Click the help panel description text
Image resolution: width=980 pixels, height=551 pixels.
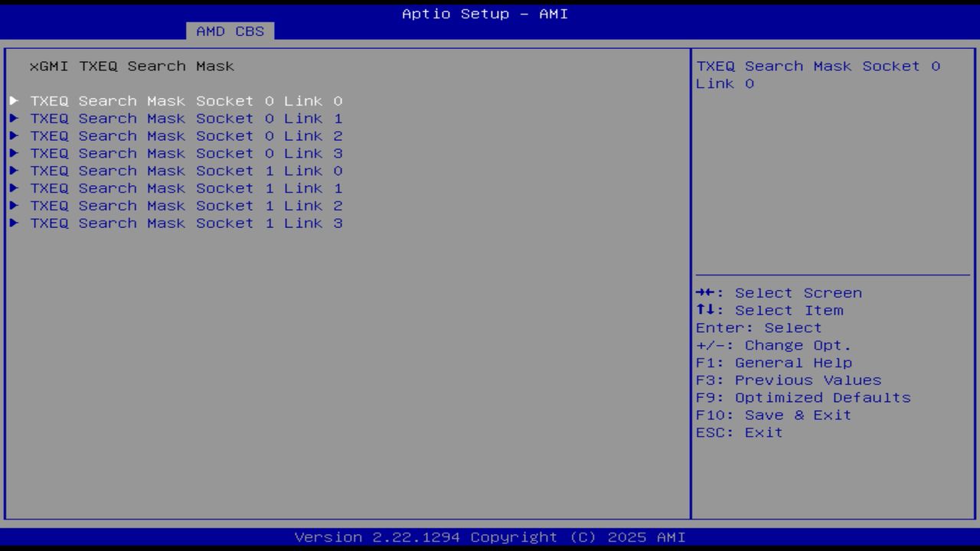tap(816, 74)
